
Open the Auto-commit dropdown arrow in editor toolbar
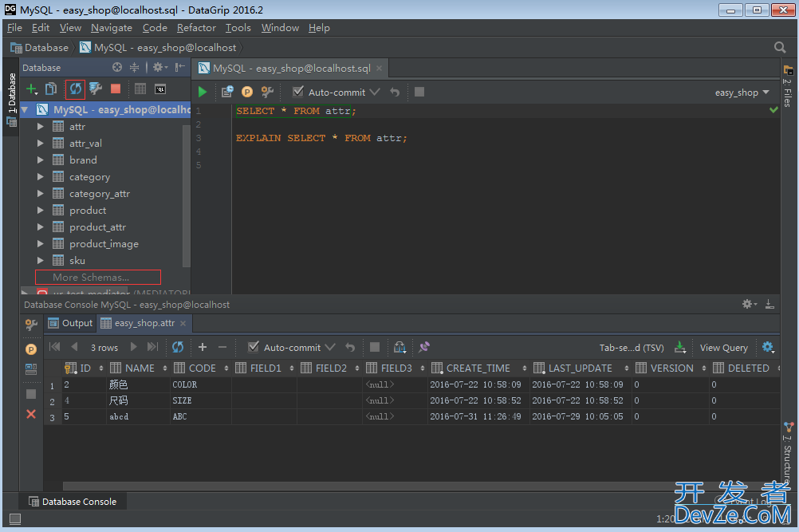(x=375, y=93)
